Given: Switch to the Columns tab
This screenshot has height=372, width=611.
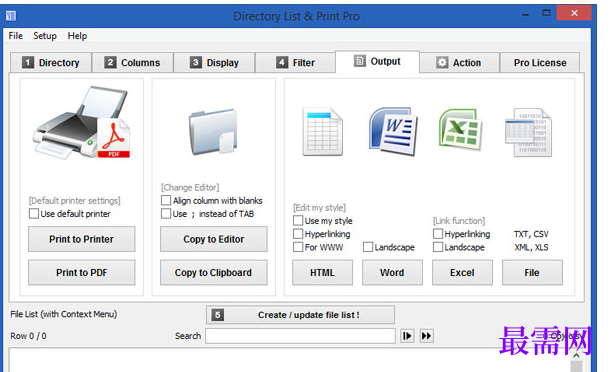Looking at the screenshot, I should (x=132, y=63).
